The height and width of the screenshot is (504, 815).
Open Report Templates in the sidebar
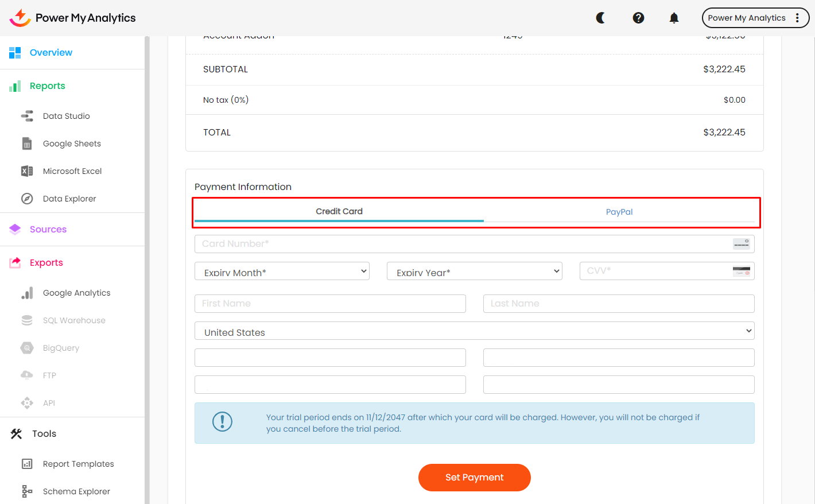coord(78,464)
